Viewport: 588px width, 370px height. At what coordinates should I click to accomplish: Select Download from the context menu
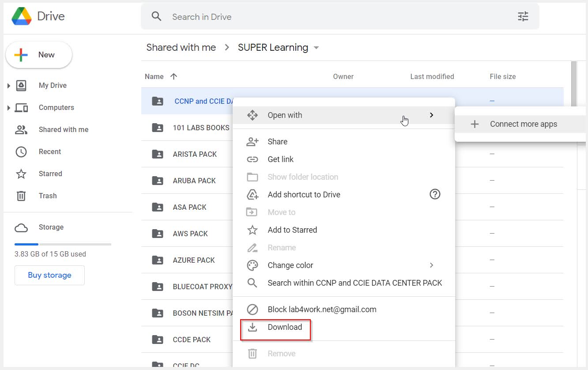(x=344, y=327)
